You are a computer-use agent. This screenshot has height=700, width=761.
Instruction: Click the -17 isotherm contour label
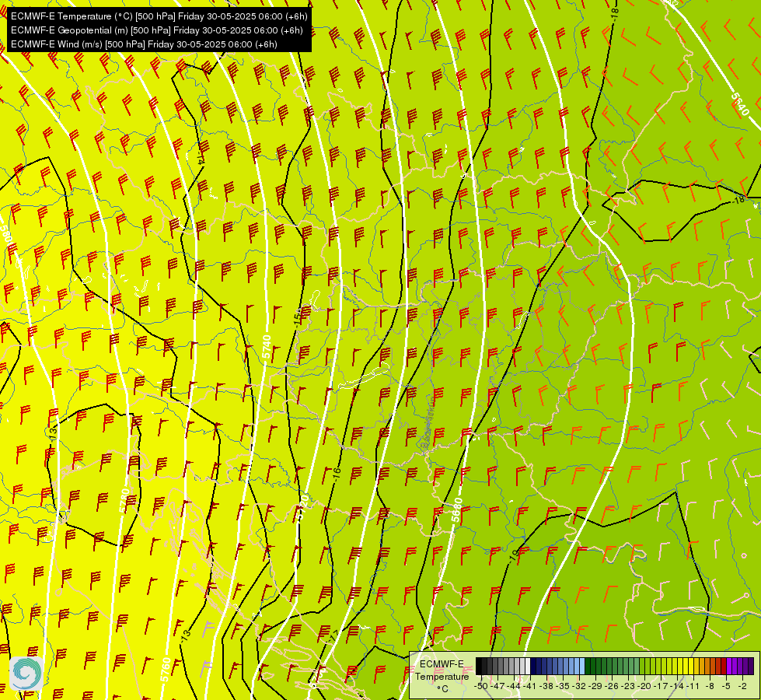pyautogui.click(x=333, y=635)
